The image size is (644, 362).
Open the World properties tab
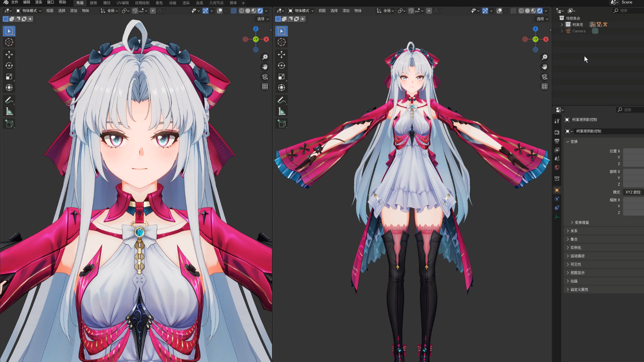tap(557, 167)
